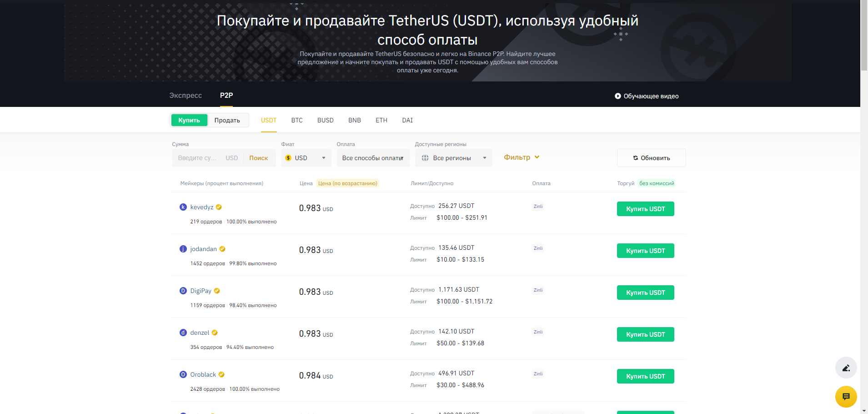Click the 2428 ордеров order count

[x=208, y=389]
